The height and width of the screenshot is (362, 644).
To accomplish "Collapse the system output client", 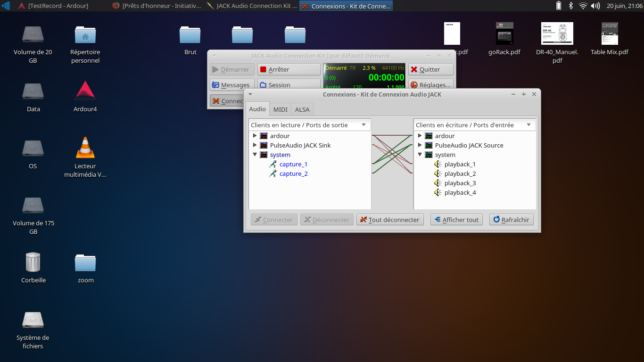I will (255, 155).
